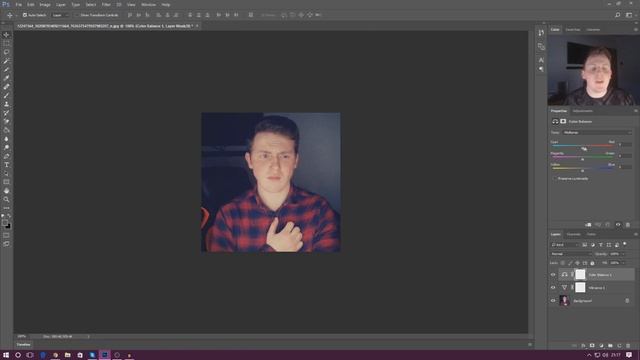This screenshot has height=360, width=640.
Task: Add layer mask from Layers panel footer
Action: tap(592, 346)
